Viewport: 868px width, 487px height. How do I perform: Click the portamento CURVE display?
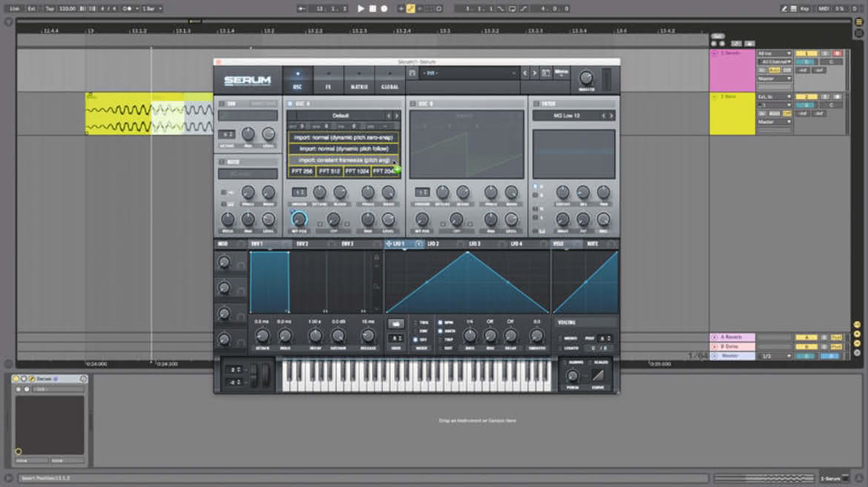[598, 375]
